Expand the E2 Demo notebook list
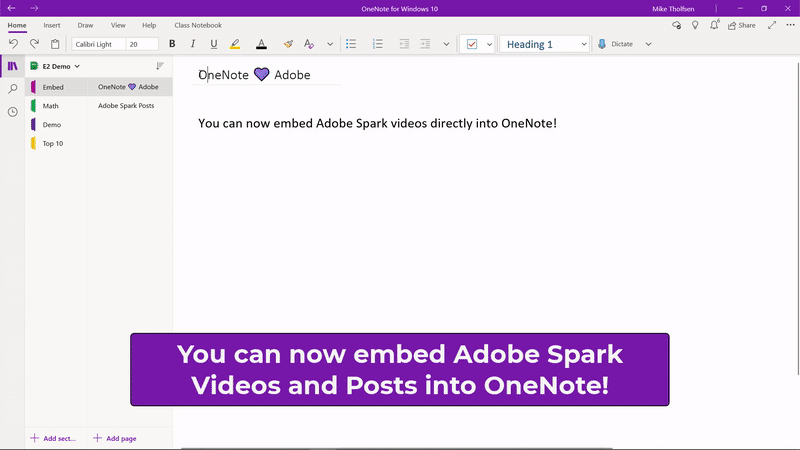Image resolution: width=800 pixels, height=450 pixels. pyautogui.click(x=77, y=67)
